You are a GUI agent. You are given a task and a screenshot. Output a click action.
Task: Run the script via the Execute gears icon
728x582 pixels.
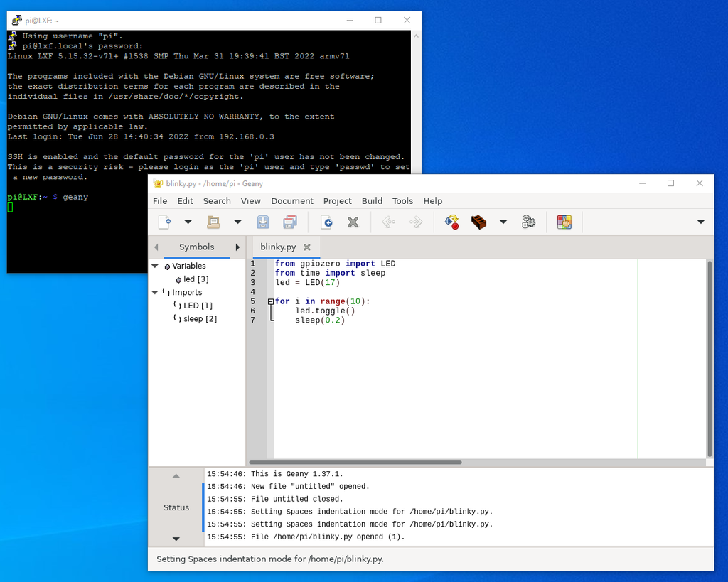point(528,222)
